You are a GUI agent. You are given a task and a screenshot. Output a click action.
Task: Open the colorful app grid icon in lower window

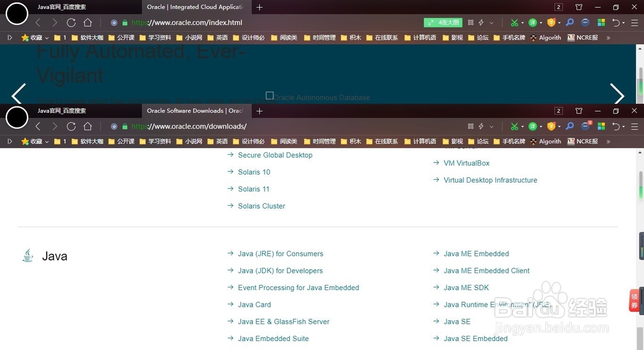601,126
